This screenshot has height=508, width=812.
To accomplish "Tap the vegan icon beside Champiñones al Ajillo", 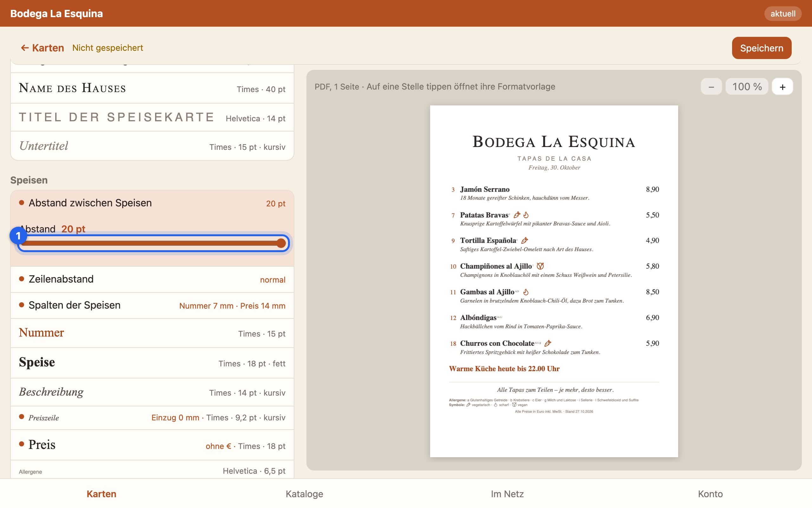I will [540, 266].
